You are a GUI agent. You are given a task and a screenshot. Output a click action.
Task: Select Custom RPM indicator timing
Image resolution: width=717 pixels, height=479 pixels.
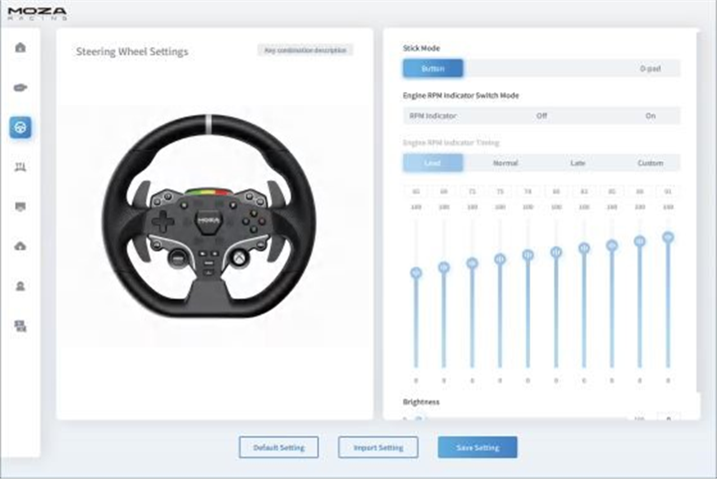650,163
